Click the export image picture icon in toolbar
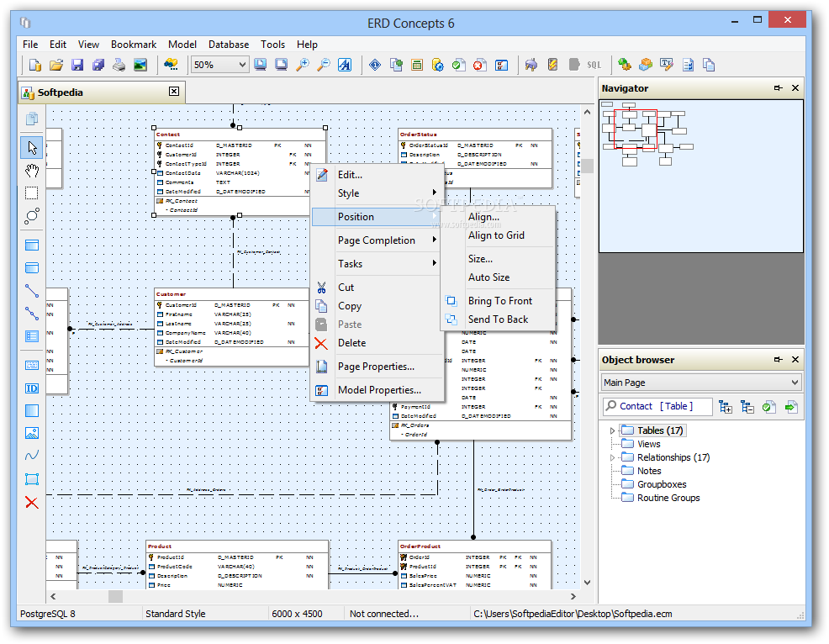This screenshot has width=829, height=644. pos(140,65)
